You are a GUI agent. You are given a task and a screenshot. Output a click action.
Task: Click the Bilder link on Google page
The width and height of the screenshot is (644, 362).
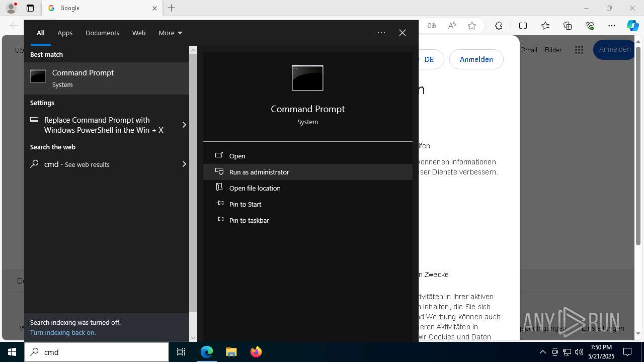(x=553, y=50)
